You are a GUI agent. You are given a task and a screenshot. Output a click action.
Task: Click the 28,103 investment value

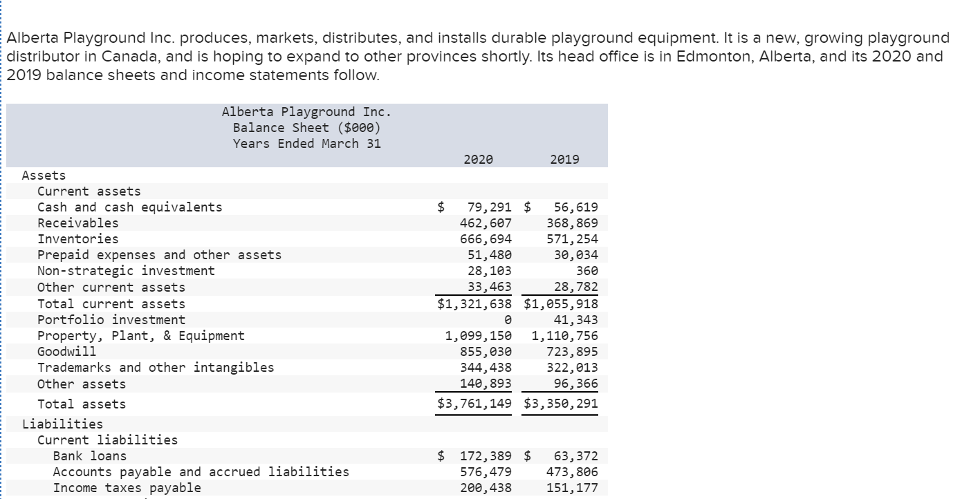click(x=490, y=271)
